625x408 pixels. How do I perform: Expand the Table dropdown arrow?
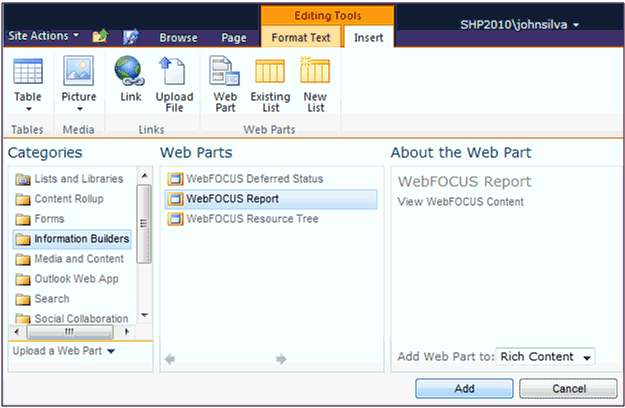pos(28,109)
